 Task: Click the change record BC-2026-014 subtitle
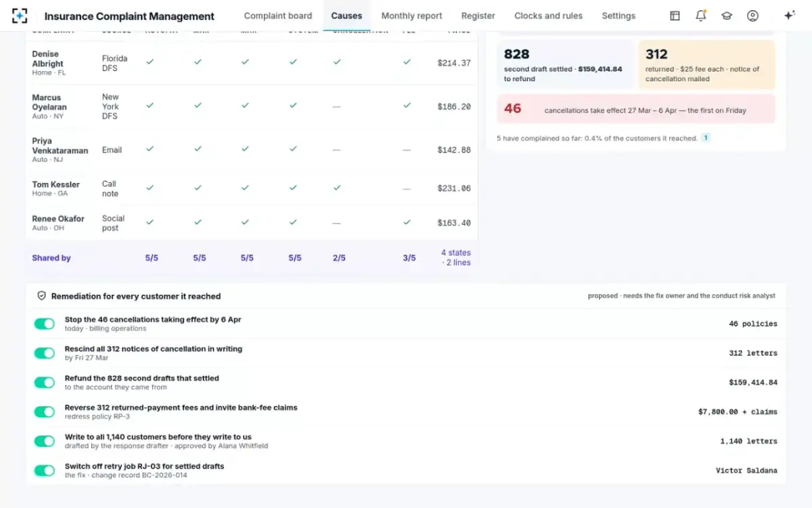click(126, 475)
